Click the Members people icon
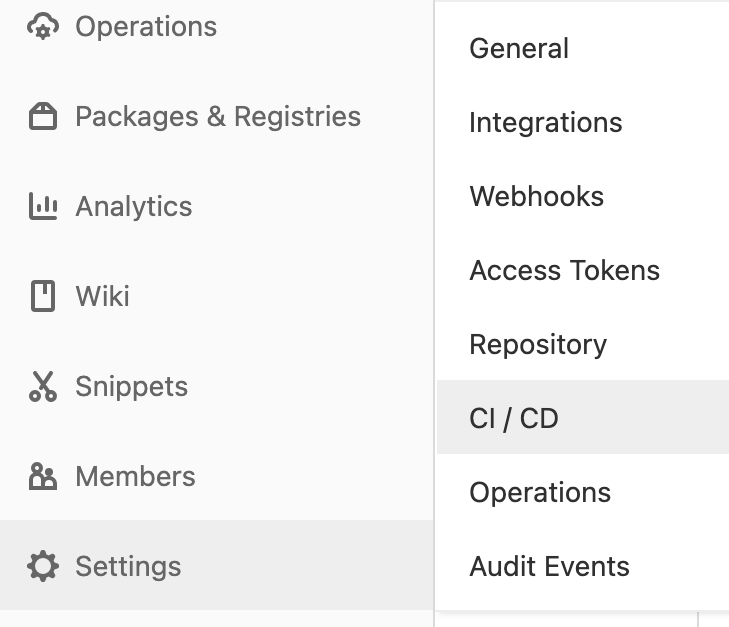The width and height of the screenshot is (729, 627). point(42,477)
